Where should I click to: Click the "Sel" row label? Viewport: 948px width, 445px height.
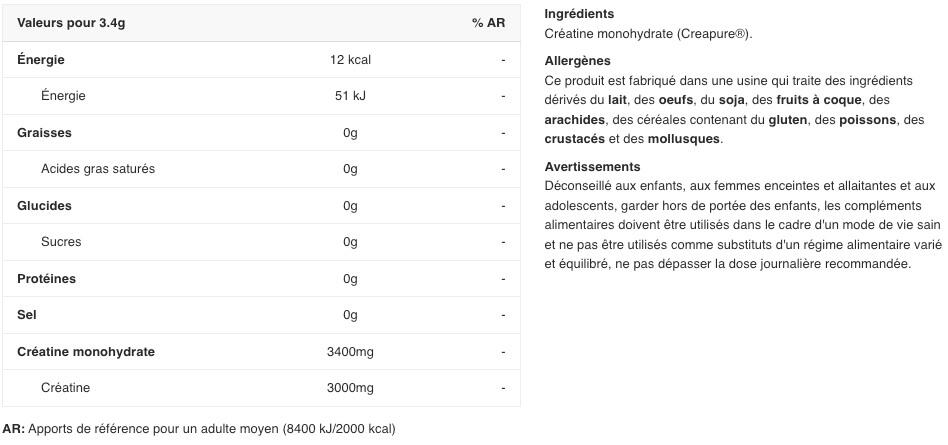27,315
